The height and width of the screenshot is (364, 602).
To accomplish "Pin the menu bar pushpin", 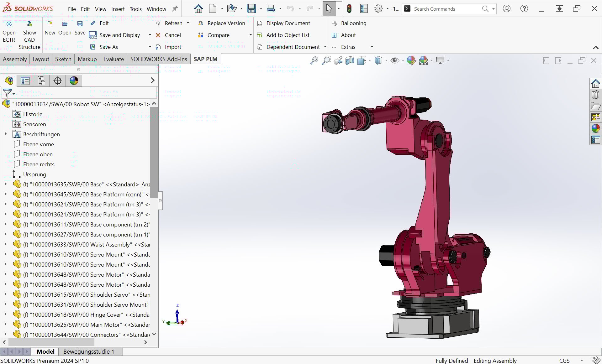I will [x=175, y=9].
